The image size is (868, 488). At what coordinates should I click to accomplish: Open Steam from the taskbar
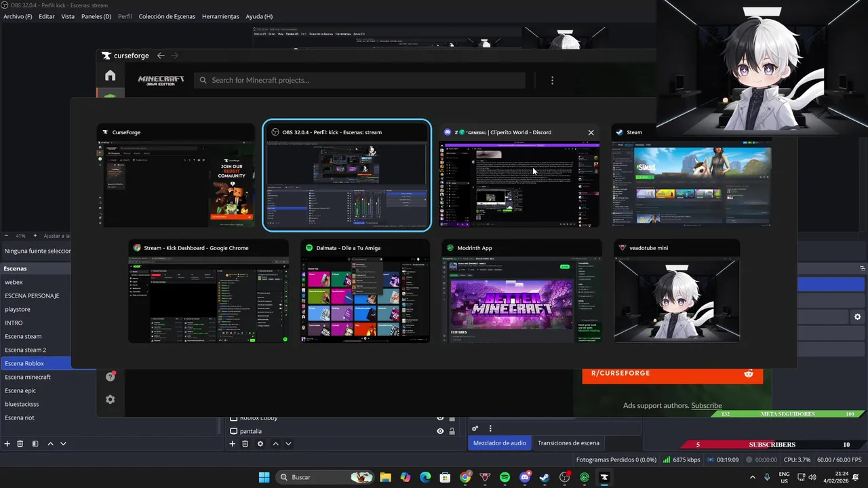coord(545,477)
